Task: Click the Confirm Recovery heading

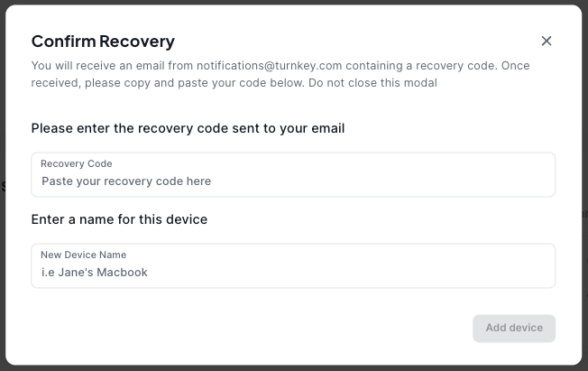Action: (103, 41)
